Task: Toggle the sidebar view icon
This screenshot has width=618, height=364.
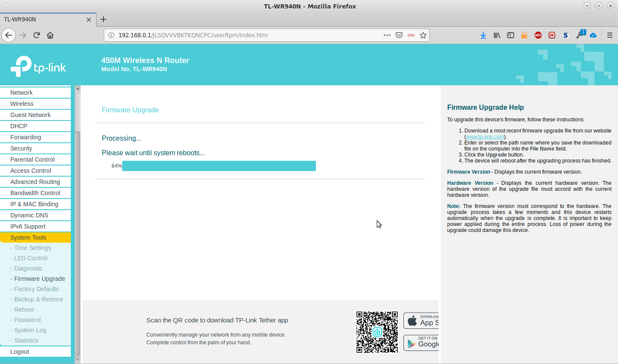Action: pyautogui.click(x=511, y=35)
